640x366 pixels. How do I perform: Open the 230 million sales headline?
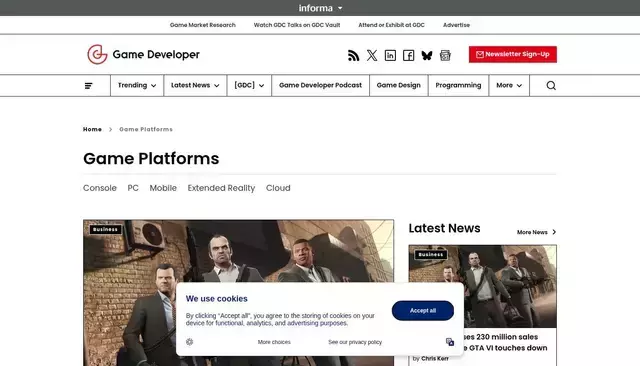pyautogui.click(x=505, y=342)
